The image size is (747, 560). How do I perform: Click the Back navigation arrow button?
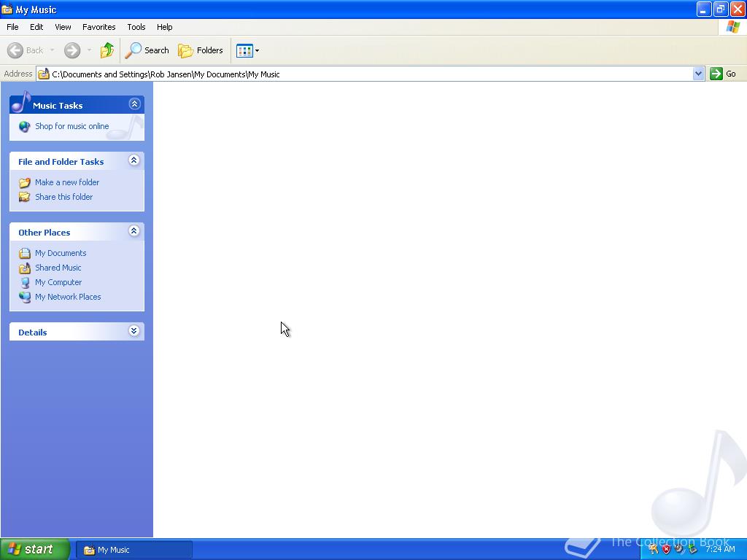[x=15, y=50]
